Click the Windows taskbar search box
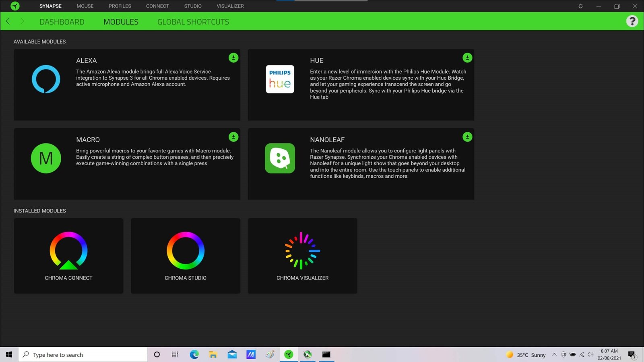 point(83,355)
